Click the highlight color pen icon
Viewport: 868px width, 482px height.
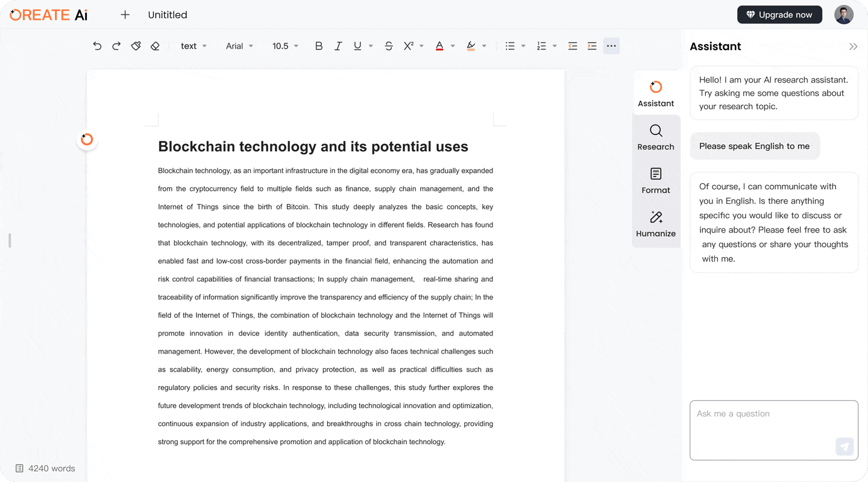tap(471, 46)
